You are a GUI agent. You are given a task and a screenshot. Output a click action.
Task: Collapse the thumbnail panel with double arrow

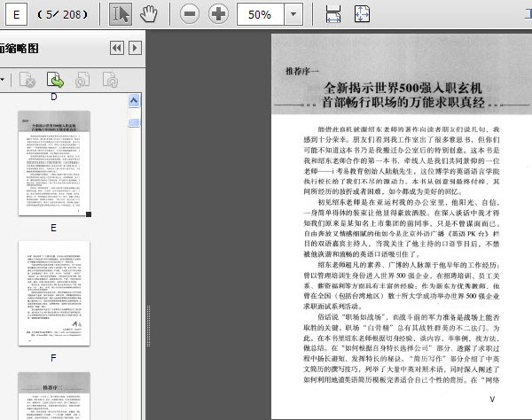[x=117, y=48]
